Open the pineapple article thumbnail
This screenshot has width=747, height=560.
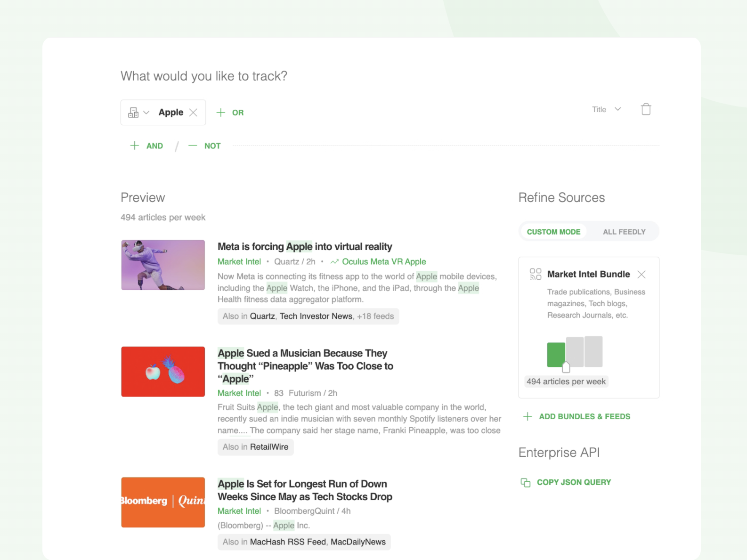pos(163,372)
